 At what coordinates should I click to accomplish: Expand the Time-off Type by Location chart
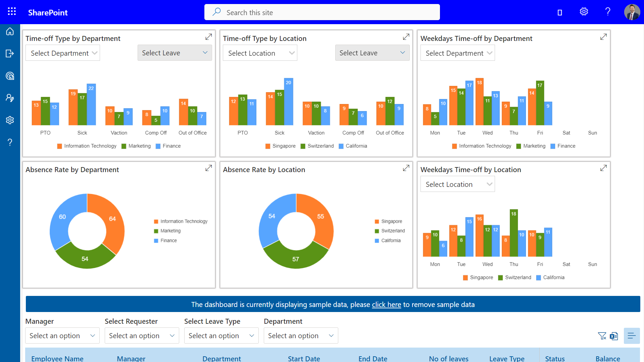click(x=406, y=37)
